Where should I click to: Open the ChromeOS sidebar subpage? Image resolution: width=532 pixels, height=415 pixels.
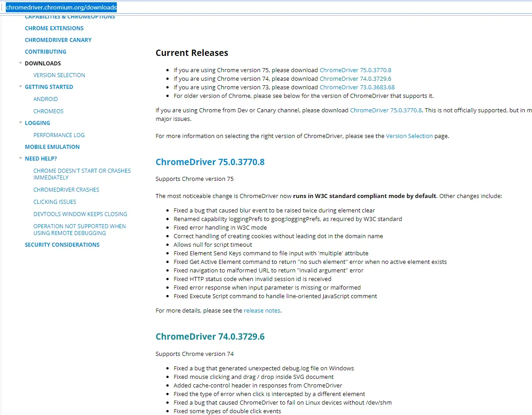click(x=48, y=111)
